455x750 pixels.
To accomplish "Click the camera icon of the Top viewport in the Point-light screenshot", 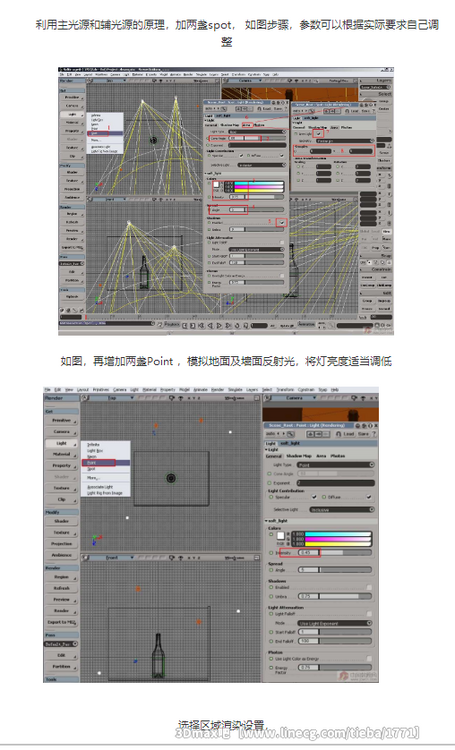I will coord(85,398).
